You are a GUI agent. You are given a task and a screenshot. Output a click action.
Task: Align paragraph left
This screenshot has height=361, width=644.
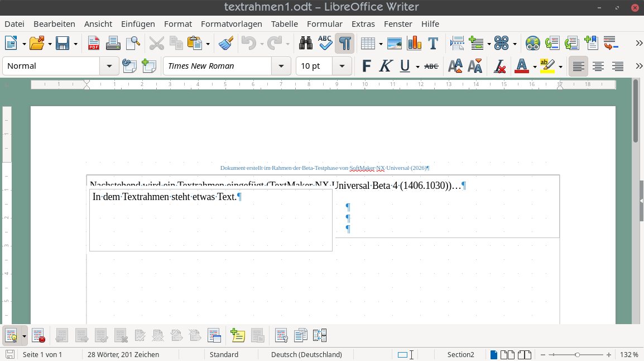(x=578, y=66)
